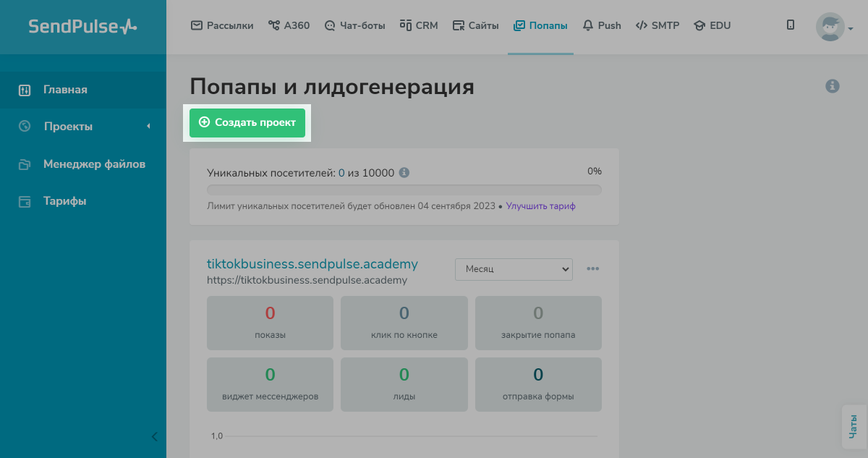Collapse the sidebar with the arrow icon
868x458 pixels.
coord(154,436)
